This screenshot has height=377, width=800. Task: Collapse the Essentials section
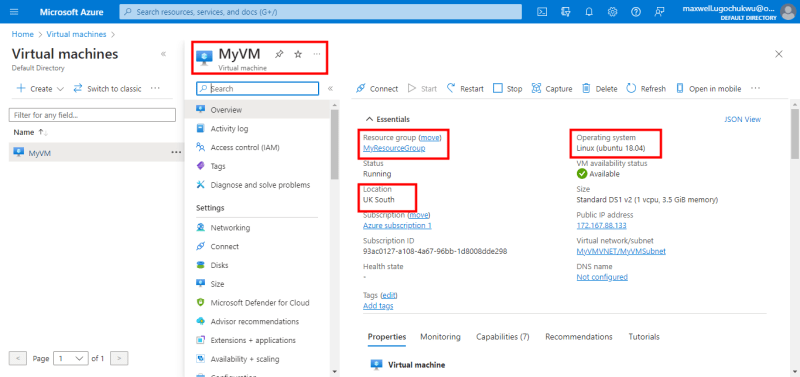pyautogui.click(x=388, y=119)
